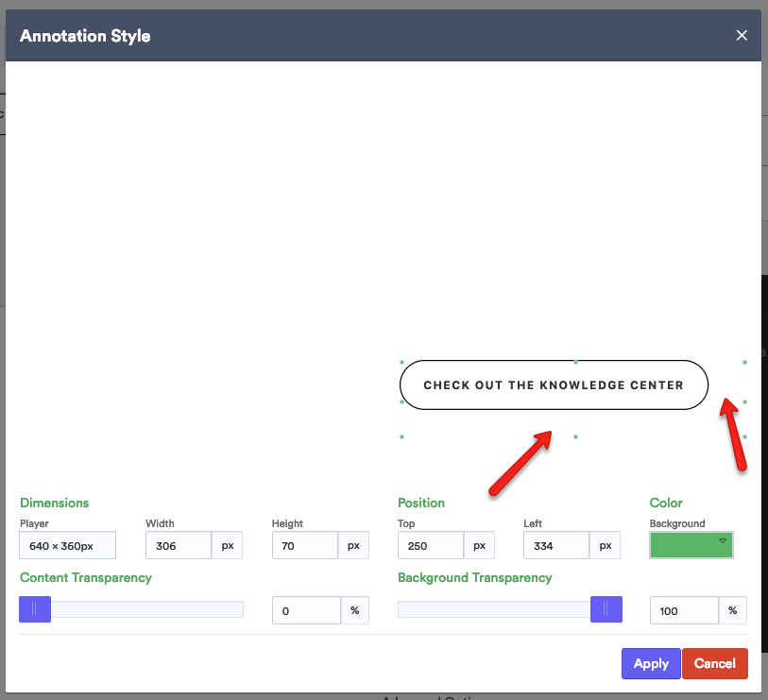Close the Annotation Style dialog with the X
This screenshot has height=700, width=768.
(x=742, y=35)
